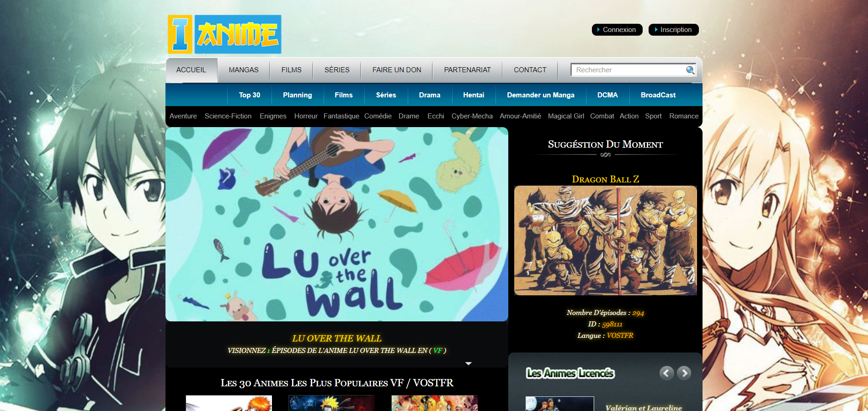Viewport: 868px width, 411px height.
Task: Go to previous licensed anime with left arrow
Action: [666, 373]
